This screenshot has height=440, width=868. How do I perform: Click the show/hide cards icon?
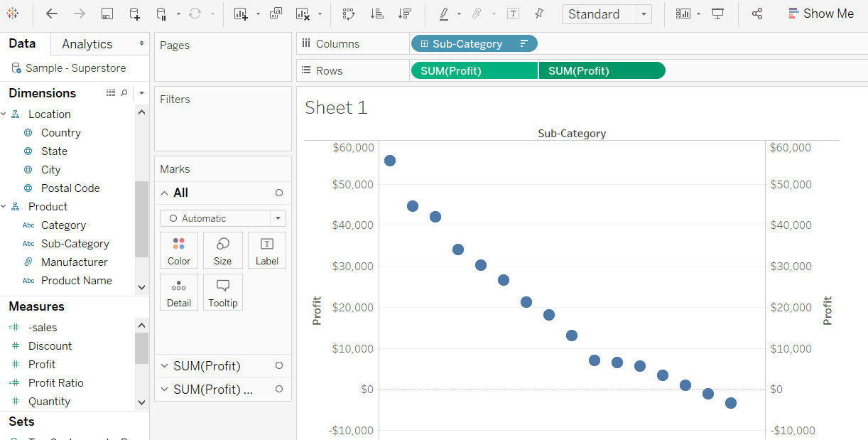click(x=683, y=14)
